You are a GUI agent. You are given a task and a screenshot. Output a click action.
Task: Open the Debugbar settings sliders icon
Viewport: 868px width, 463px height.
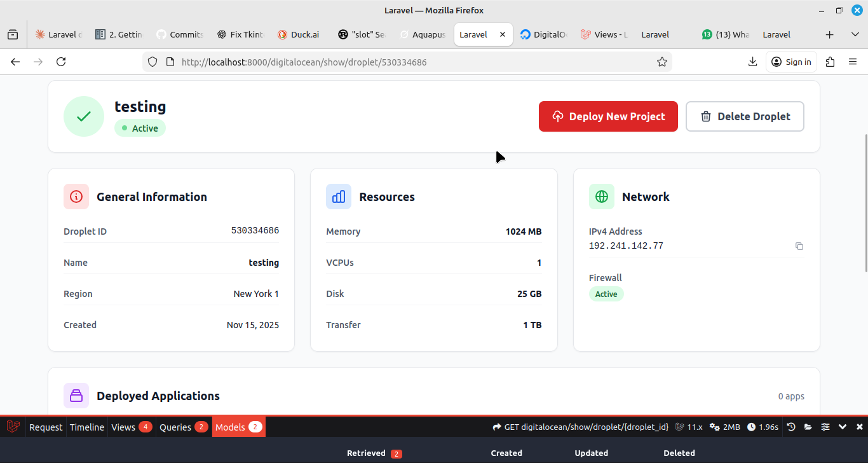pos(825,427)
